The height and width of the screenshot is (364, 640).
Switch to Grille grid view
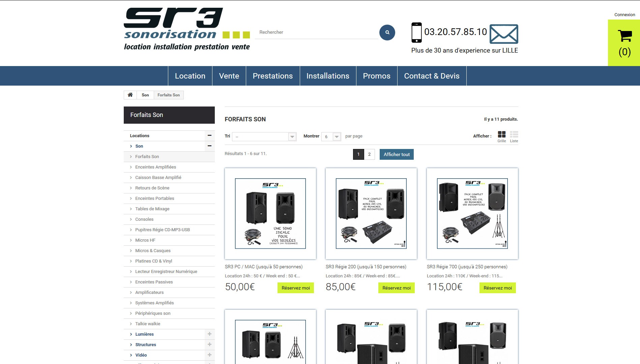point(501,136)
